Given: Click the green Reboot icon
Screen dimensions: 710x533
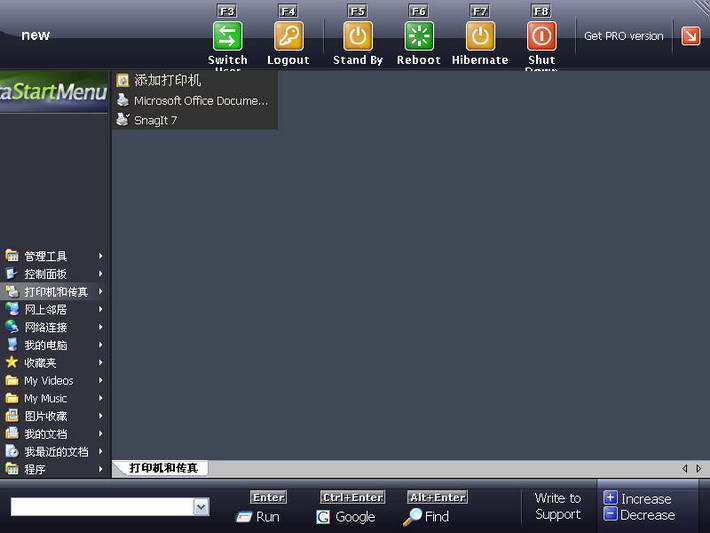Looking at the screenshot, I should (x=419, y=36).
